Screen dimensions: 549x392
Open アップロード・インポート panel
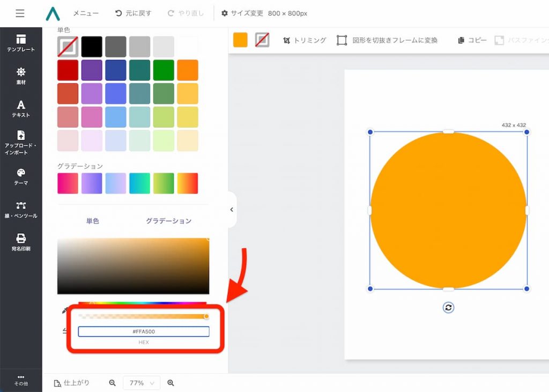pyautogui.click(x=21, y=142)
